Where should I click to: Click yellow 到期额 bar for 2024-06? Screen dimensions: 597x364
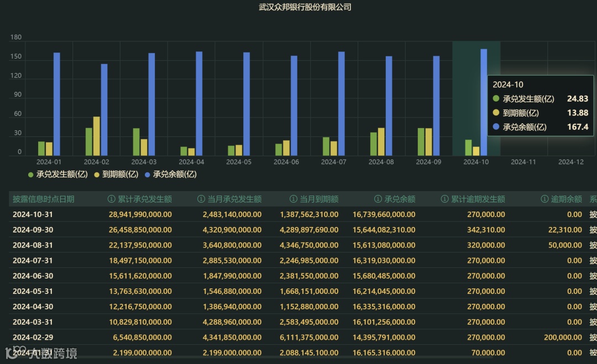(286, 148)
